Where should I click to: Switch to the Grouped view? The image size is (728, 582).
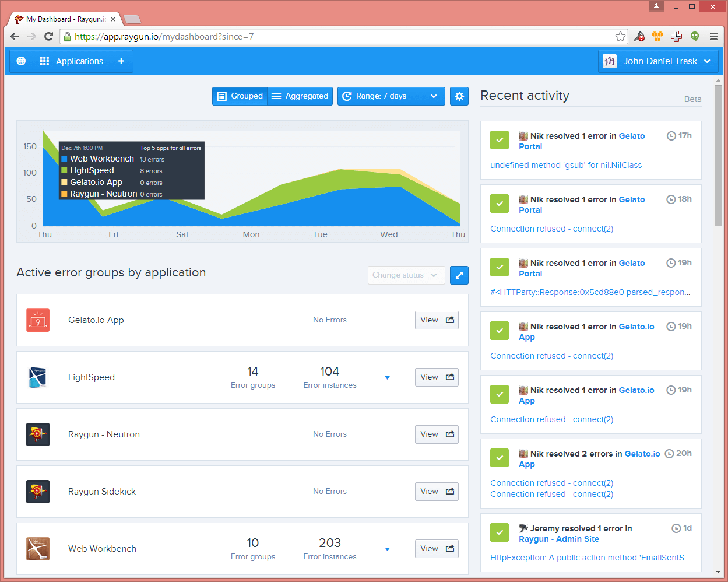pyautogui.click(x=240, y=96)
